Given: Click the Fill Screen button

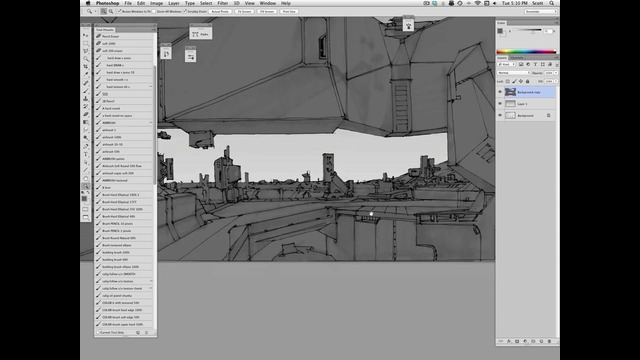Looking at the screenshot, I should coord(267,11).
